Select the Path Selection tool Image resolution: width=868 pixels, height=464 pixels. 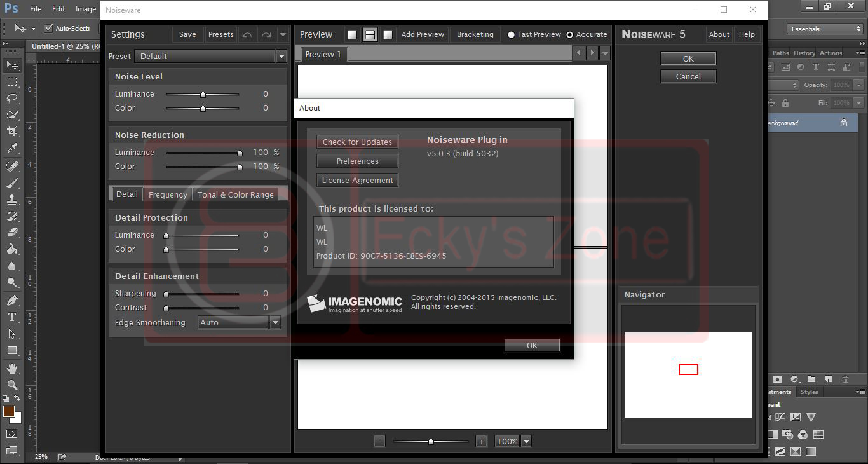[12, 334]
